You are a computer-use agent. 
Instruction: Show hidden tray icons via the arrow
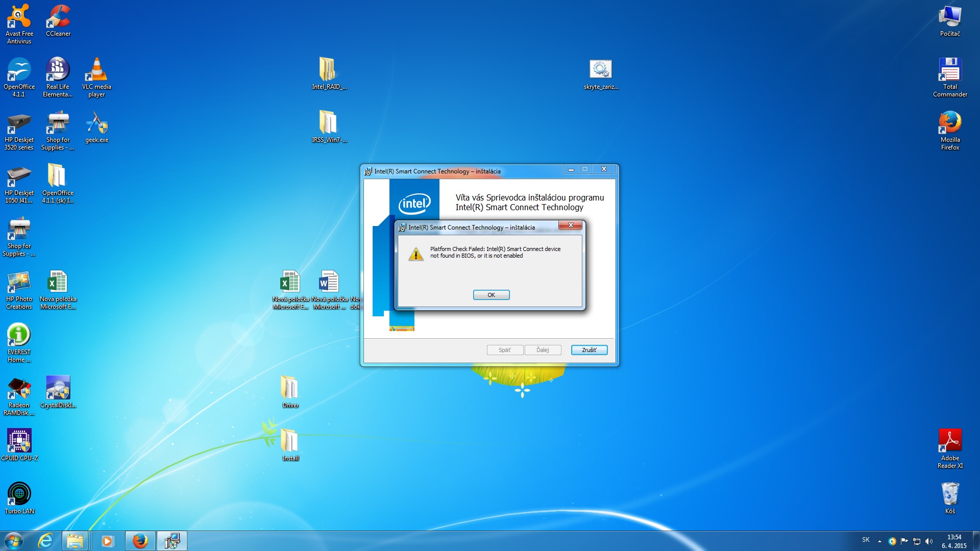click(x=879, y=541)
